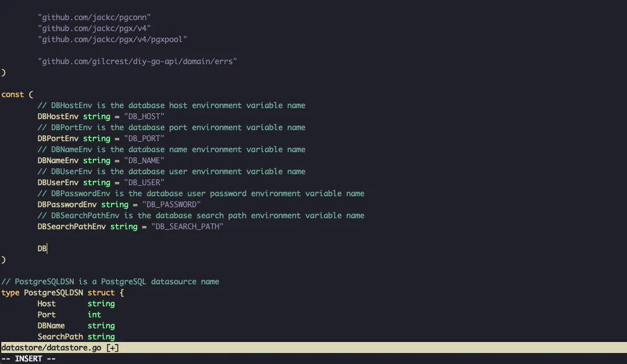
Task: Click the pgx/v4/pgxpool import string
Action: [112, 39]
